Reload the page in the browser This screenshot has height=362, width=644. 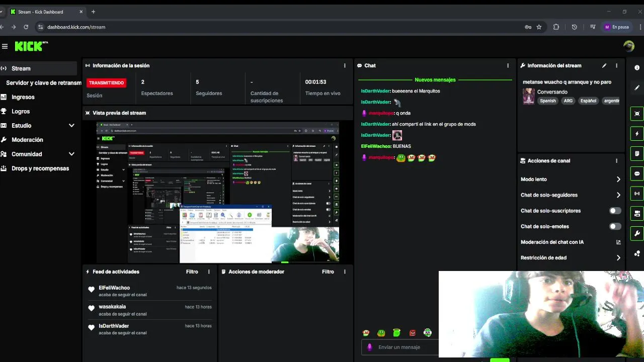point(26,27)
